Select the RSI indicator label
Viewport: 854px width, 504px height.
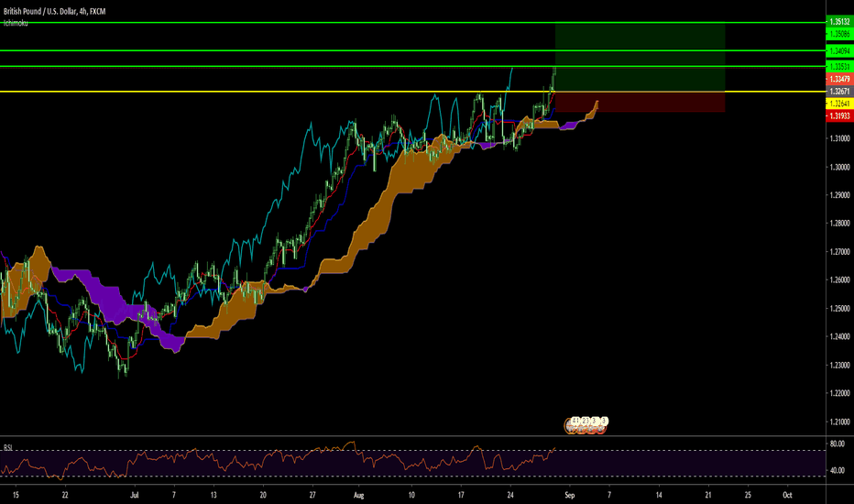[x=8, y=447]
